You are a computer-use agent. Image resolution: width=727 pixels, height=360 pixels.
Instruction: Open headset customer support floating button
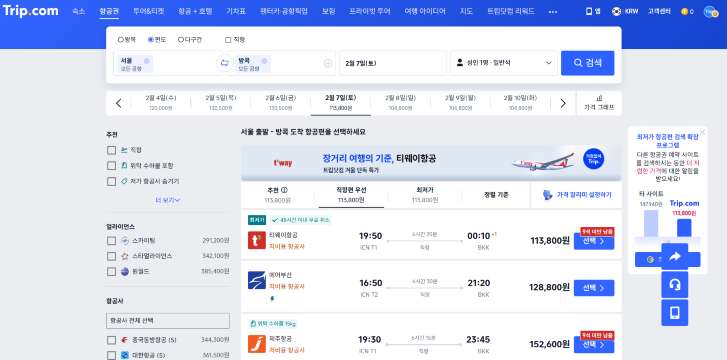click(x=675, y=285)
